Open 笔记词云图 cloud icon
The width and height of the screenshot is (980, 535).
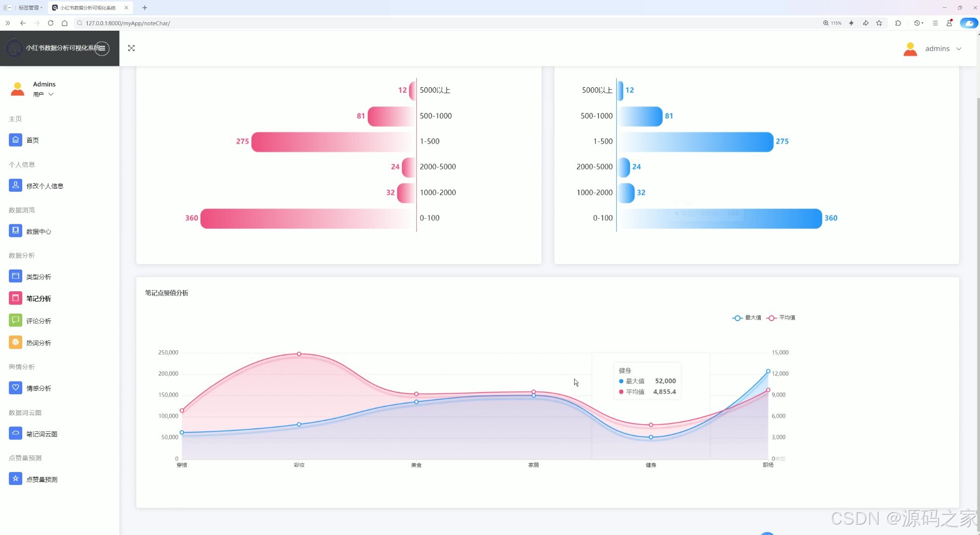[15, 433]
